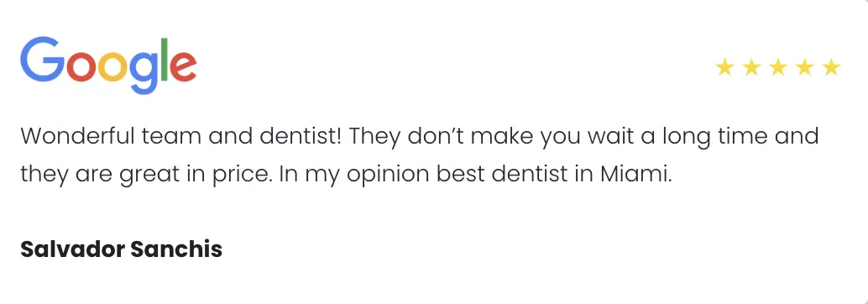The height and width of the screenshot is (304, 868).
Task: Select the fourth yellow rating star
Action: click(804, 67)
